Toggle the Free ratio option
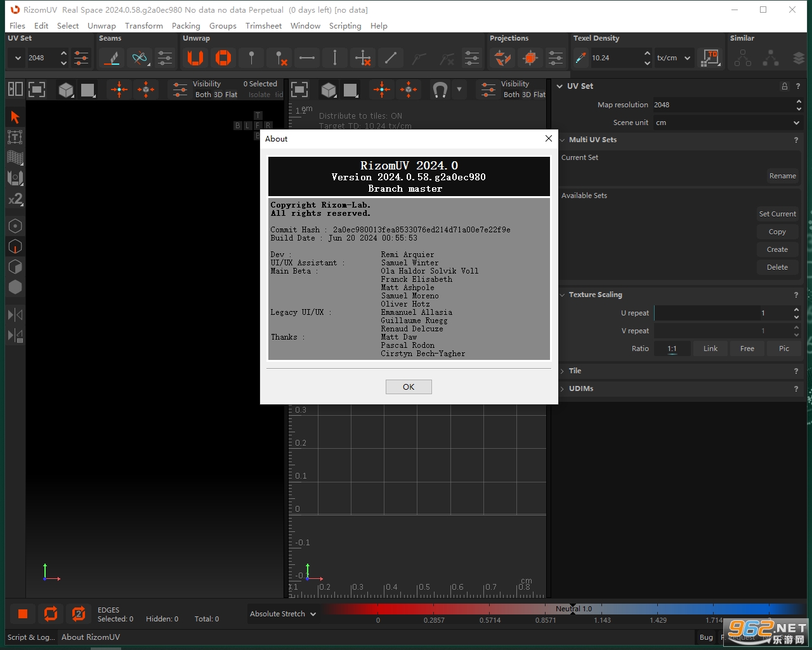The width and height of the screenshot is (812, 650). 747,348
